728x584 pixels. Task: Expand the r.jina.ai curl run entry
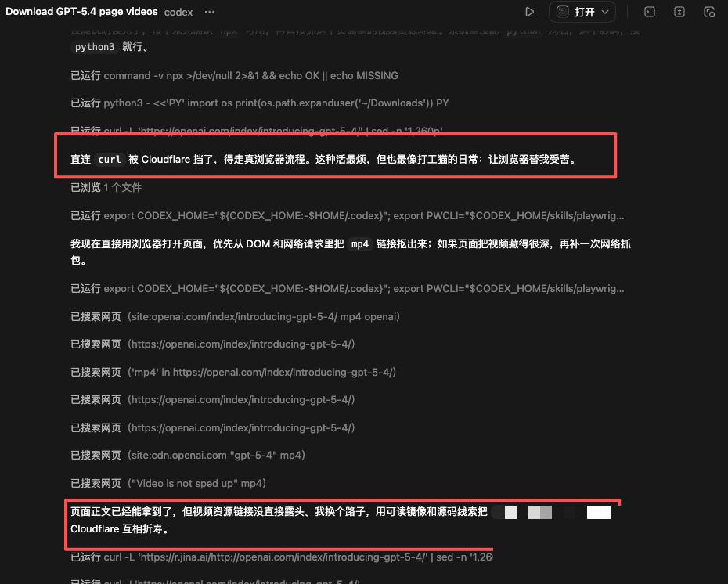pyautogui.click(x=281, y=557)
